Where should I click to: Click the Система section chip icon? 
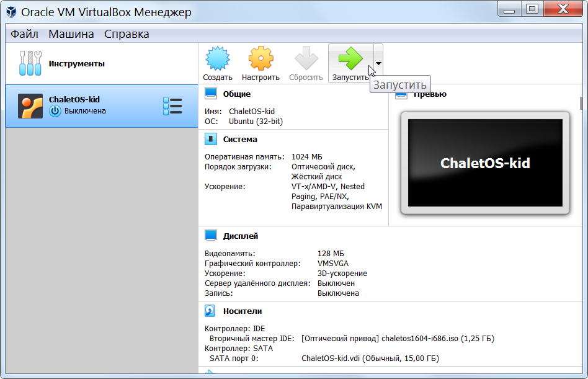[x=211, y=139]
